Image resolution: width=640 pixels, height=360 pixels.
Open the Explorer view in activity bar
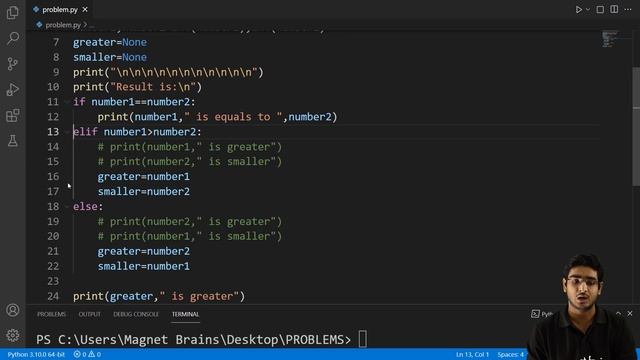coord(13,13)
